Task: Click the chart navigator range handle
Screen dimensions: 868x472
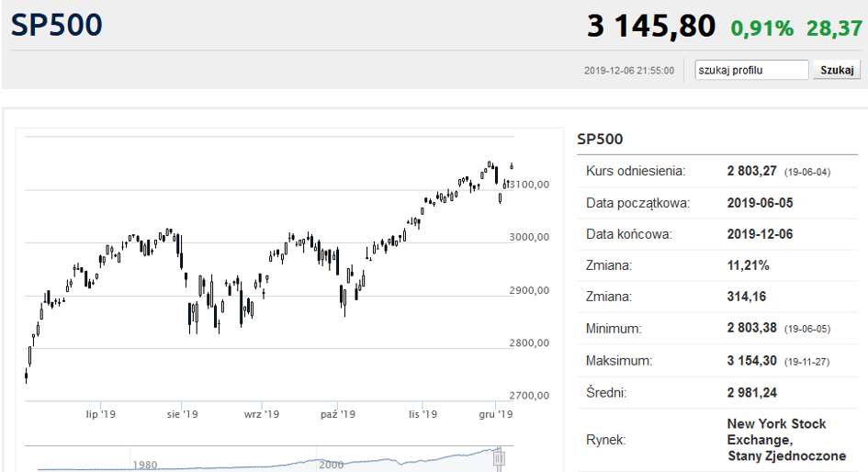Action: click(499, 458)
